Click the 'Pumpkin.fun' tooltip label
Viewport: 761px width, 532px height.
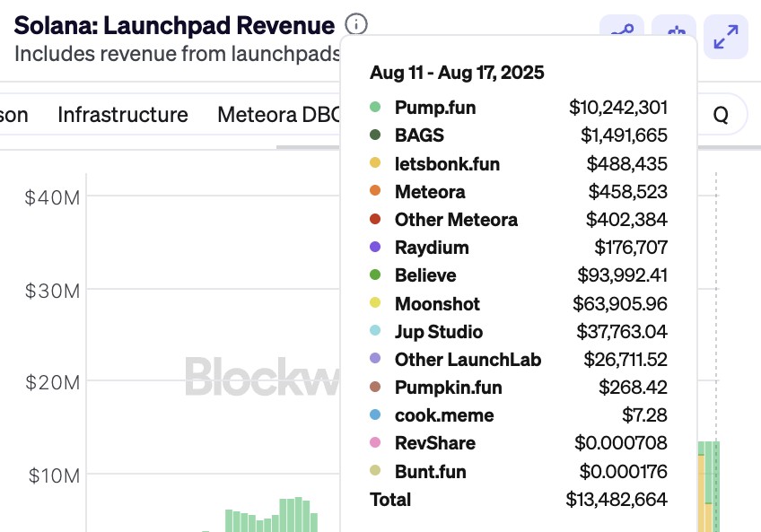tap(449, 388)
